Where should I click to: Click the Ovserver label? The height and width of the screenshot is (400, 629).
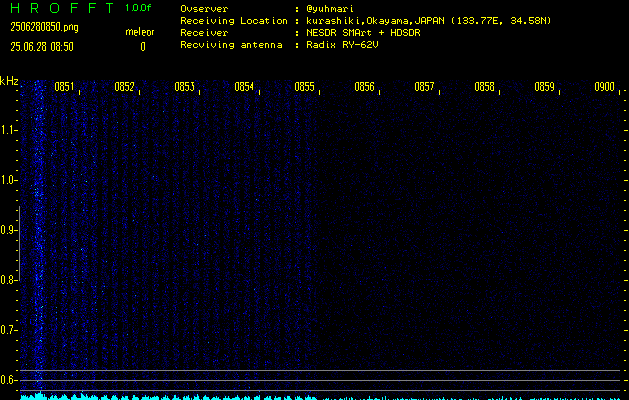[204, 8]
